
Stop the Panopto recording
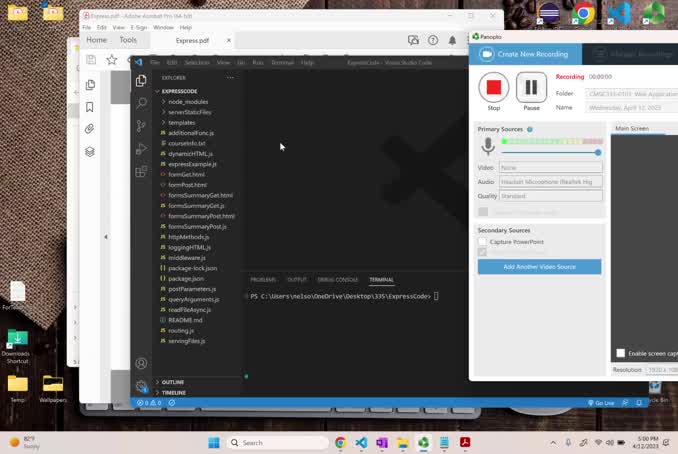coord(494,88)
